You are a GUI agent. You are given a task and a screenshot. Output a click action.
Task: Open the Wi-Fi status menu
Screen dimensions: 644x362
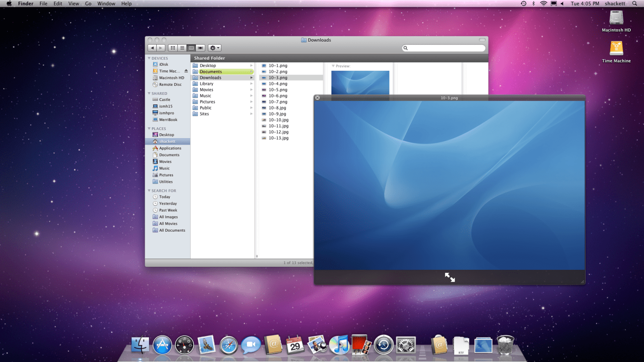coord(544,3)
